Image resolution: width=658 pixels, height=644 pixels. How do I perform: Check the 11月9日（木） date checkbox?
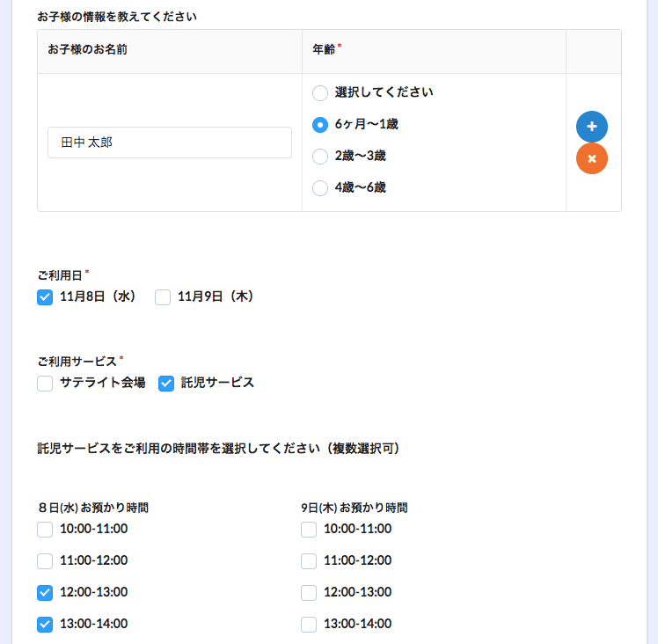pyautogui.click(x=163, y=297)
